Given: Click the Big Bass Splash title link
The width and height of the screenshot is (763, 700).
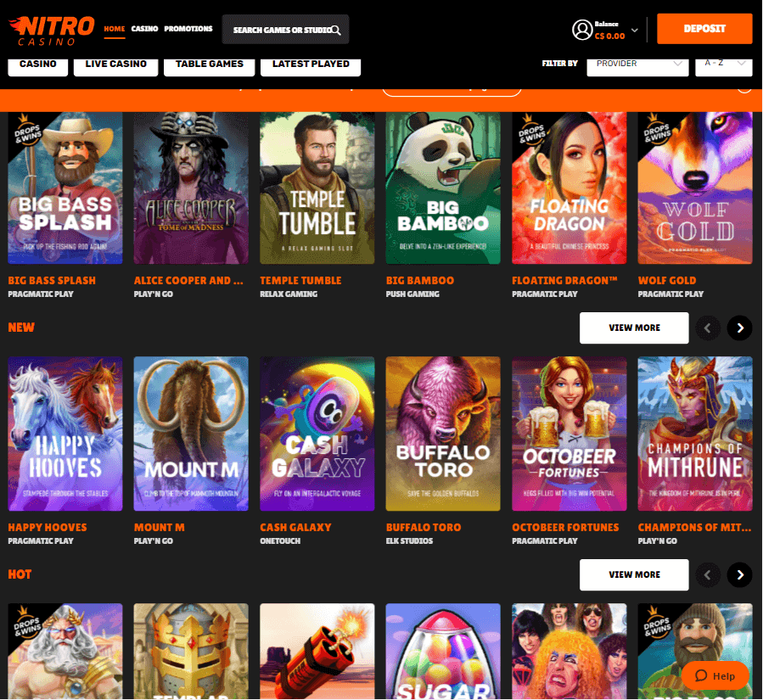Looking at the screenshot, I should pyautogui.click(x=52, y=281).
